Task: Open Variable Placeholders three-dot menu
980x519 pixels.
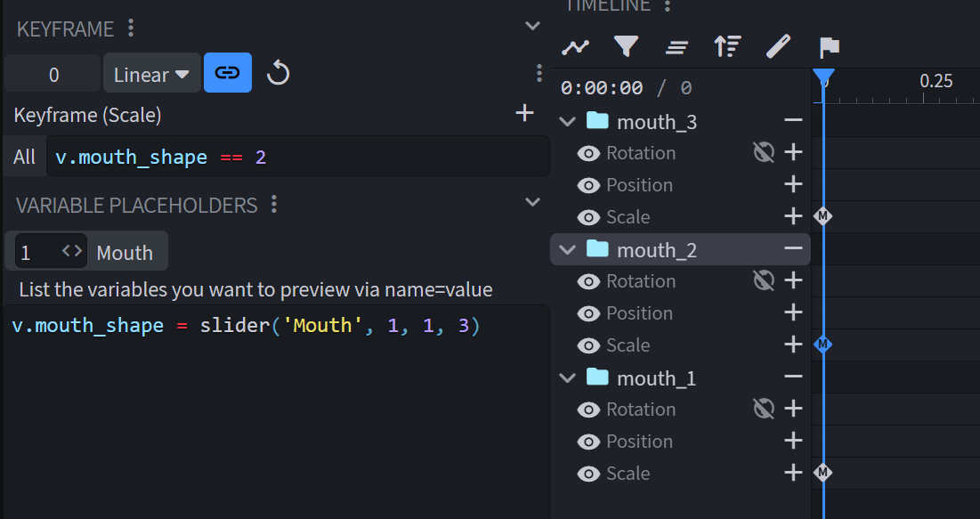Action: point(274,205)
